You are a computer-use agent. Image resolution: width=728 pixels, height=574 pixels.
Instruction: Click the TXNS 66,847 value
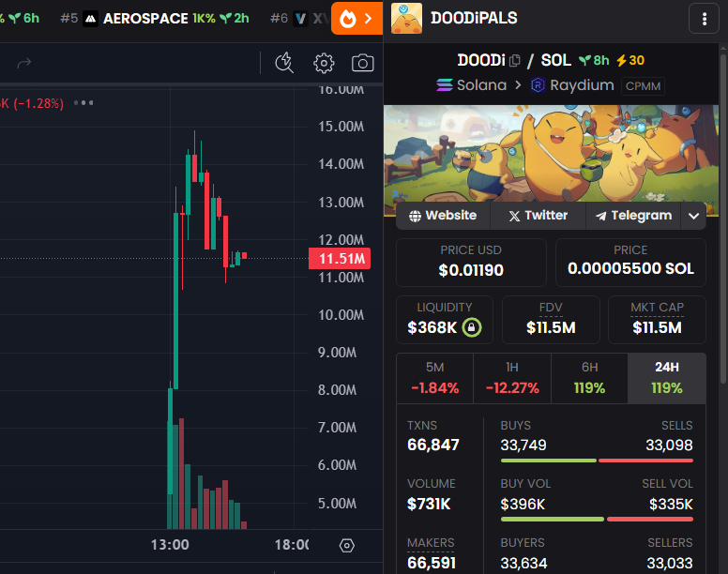(x=433, y=445)
